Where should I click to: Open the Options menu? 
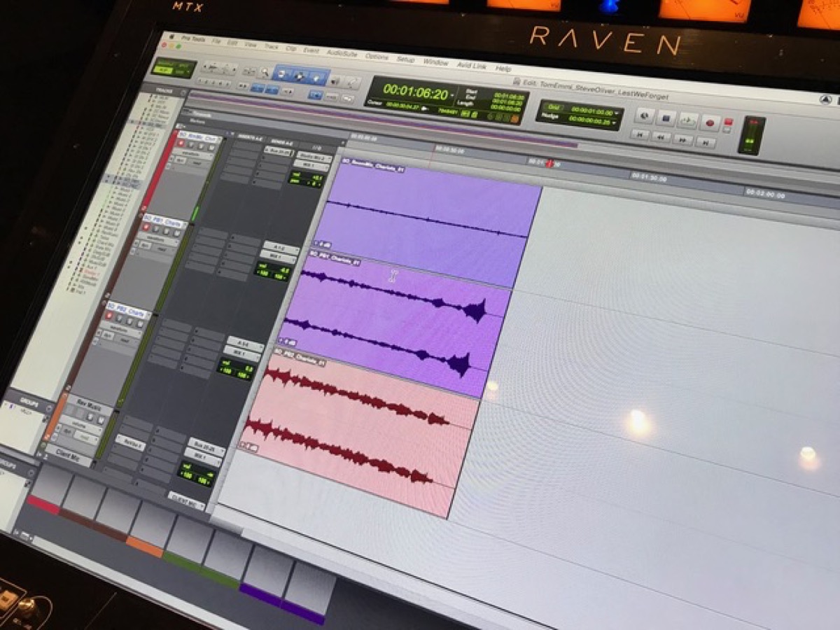point(377,57)
